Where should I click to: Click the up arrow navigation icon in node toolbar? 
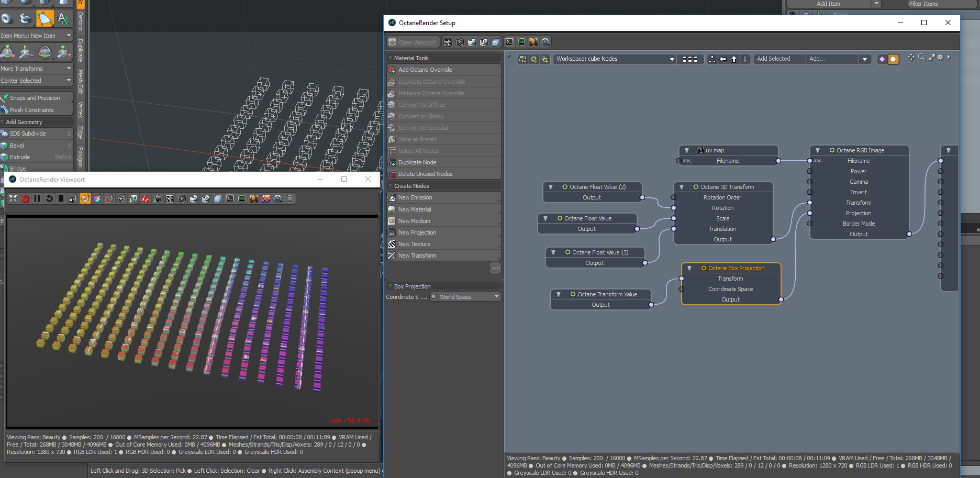coord(734,59)
